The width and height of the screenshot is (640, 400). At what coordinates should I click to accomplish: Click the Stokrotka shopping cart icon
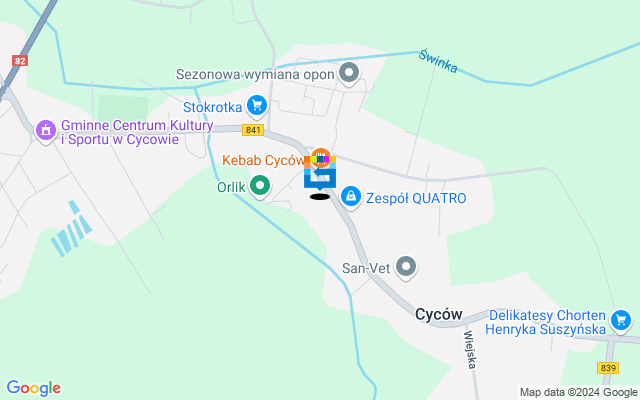pos(257,106)
